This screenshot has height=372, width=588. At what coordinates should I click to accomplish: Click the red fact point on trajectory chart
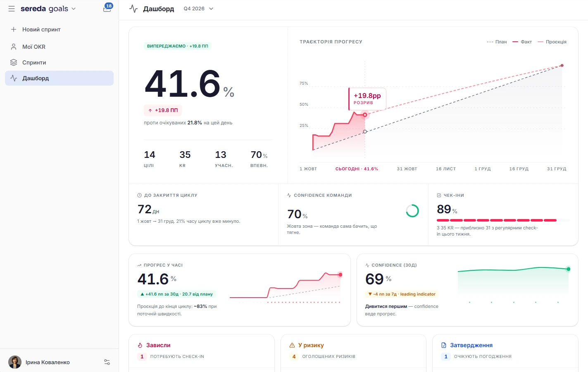pos(365,115)
